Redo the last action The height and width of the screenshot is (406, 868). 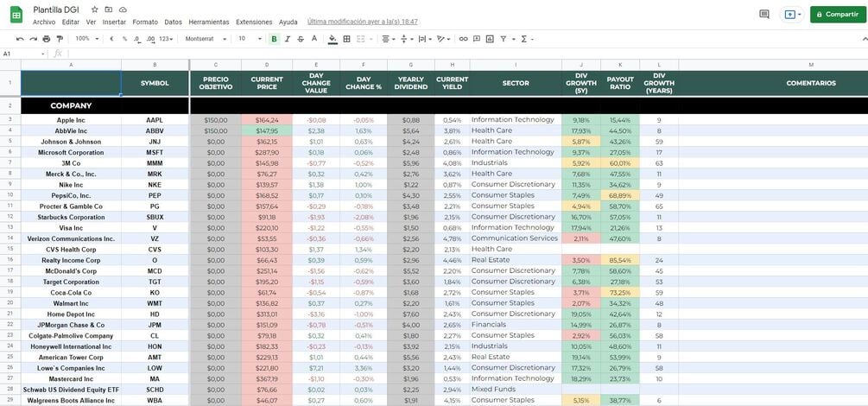click(33, 39)
